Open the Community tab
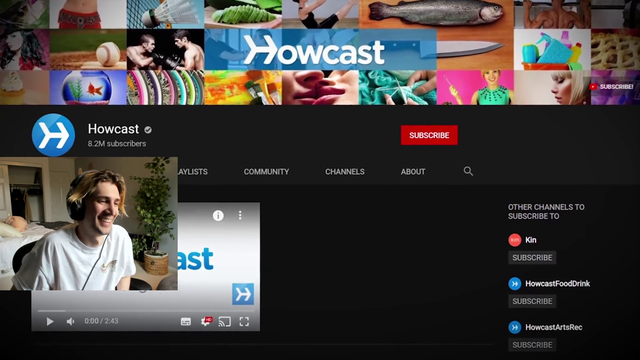 [x=266, y=172]
